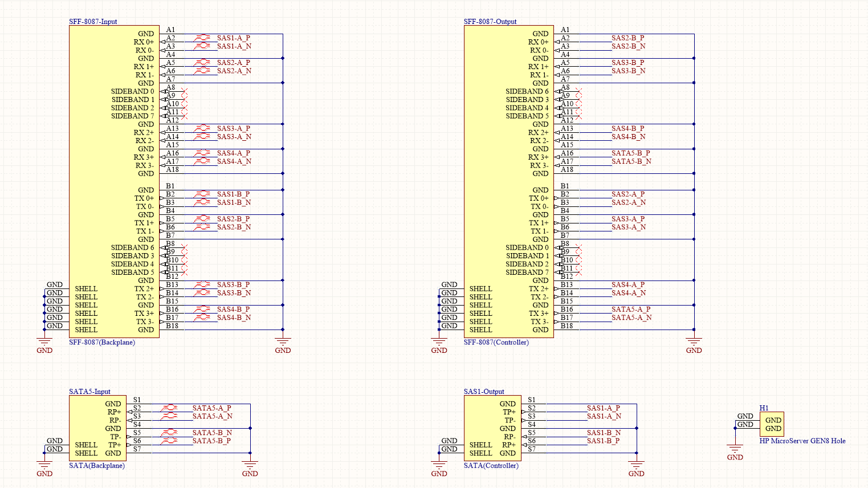This screenshot has width=868, height=488.
Task: Click net label SAS1-A_P on SAS1-Output connector
Action: point(604,408)
